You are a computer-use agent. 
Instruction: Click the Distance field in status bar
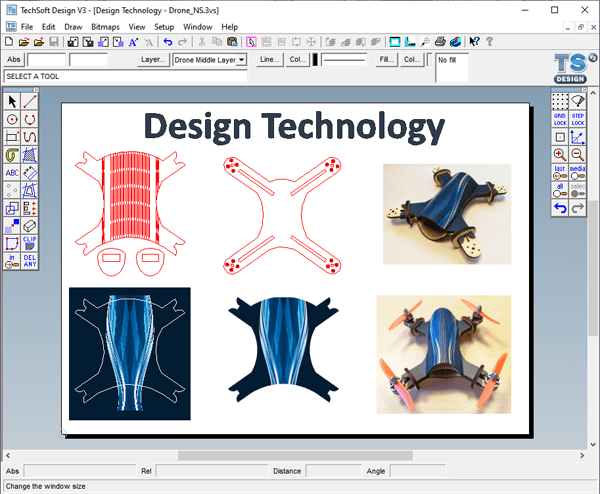tap(333, 471)
